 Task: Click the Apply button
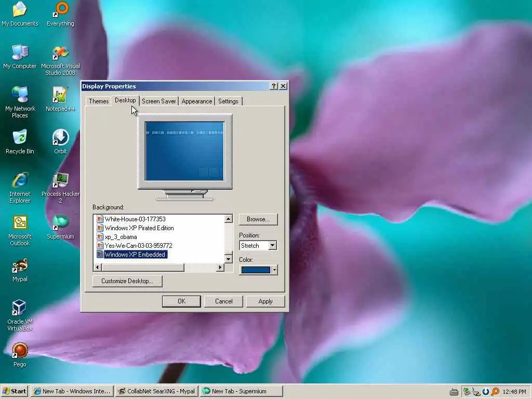coord(265,301)
